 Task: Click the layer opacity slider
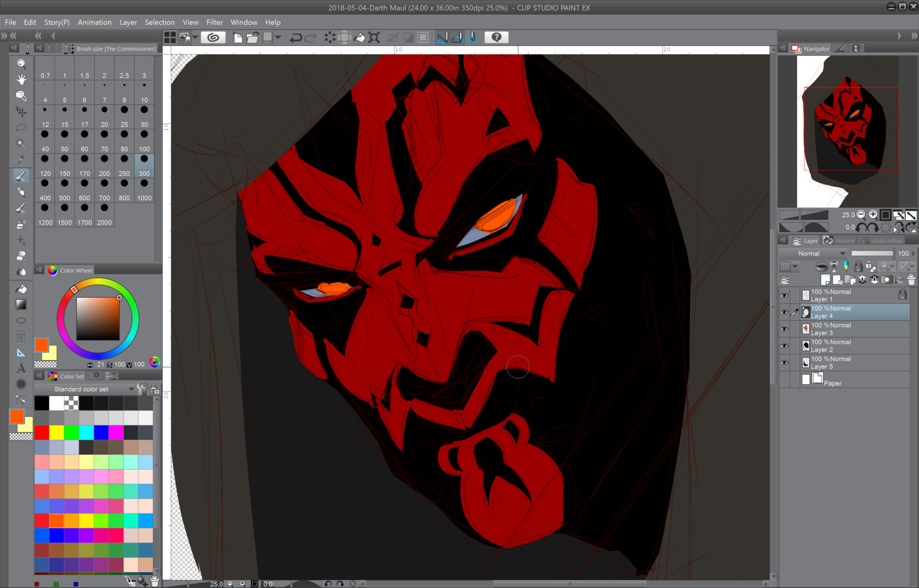coord(872,253)
